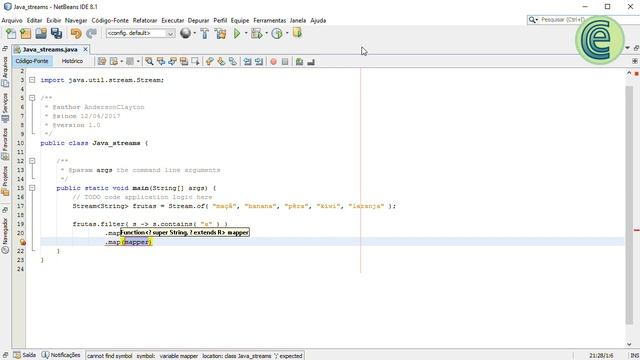Stop macro recording square icon

tap(285, 62)
